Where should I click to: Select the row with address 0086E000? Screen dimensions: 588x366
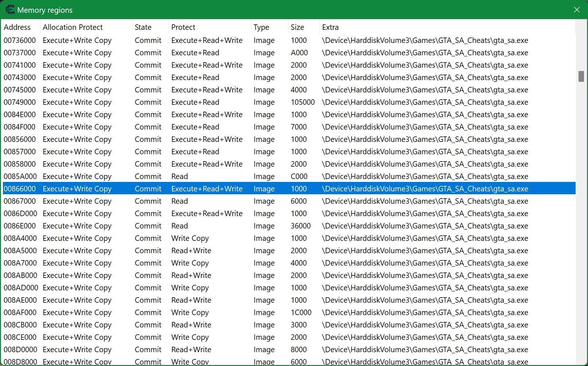[x=289, y=226]
